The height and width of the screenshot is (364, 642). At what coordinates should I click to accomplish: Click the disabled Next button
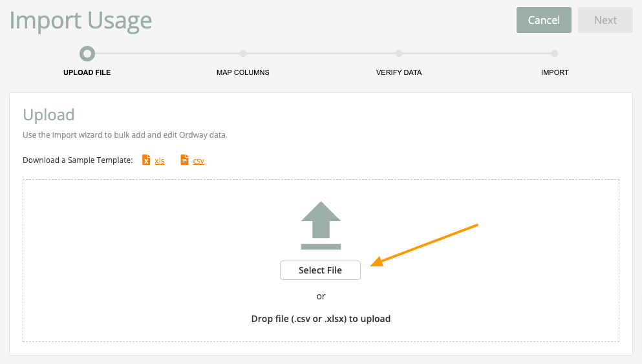pos(605,20)
